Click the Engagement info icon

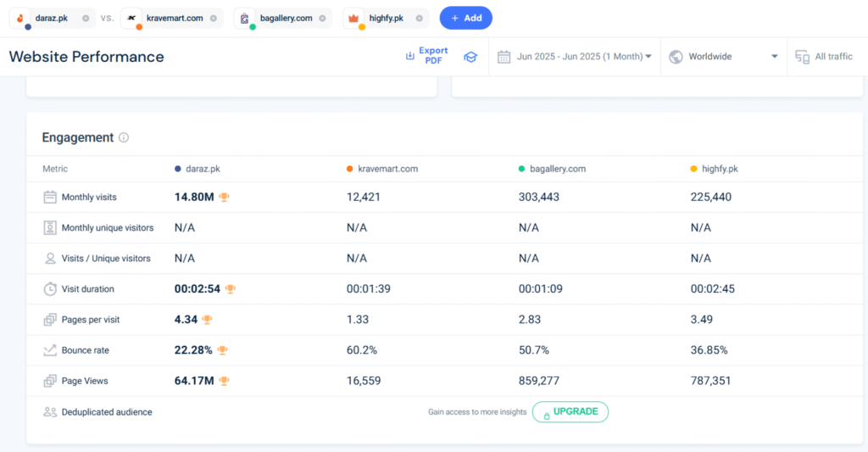[x=124, y=137]
